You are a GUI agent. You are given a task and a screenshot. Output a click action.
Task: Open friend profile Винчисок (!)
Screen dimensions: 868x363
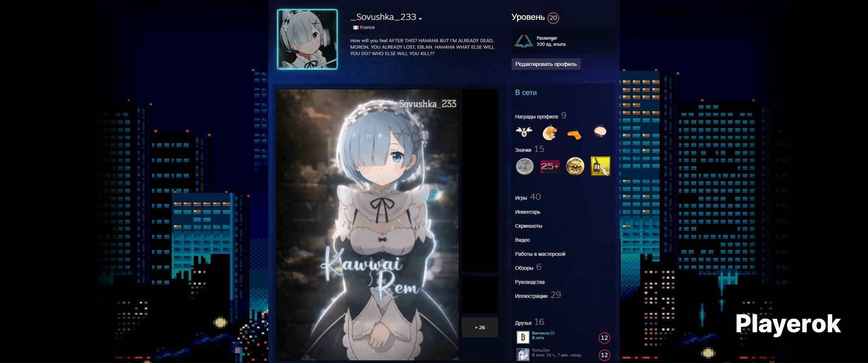(543, 333)
